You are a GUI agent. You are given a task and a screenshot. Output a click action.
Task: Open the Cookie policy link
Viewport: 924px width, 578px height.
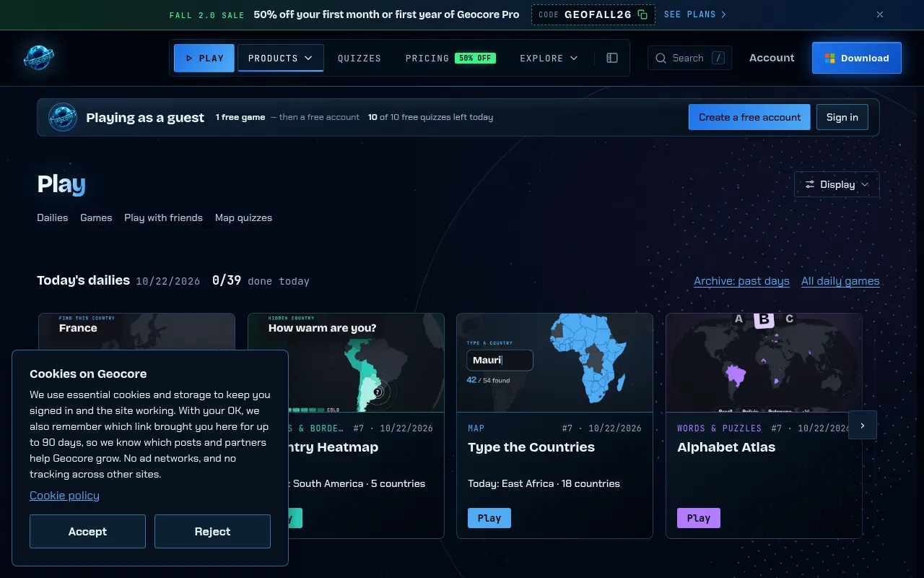(64, 495)
